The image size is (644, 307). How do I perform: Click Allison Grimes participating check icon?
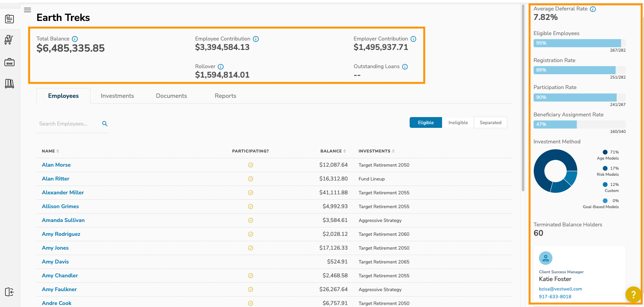(x=251, y=206)
